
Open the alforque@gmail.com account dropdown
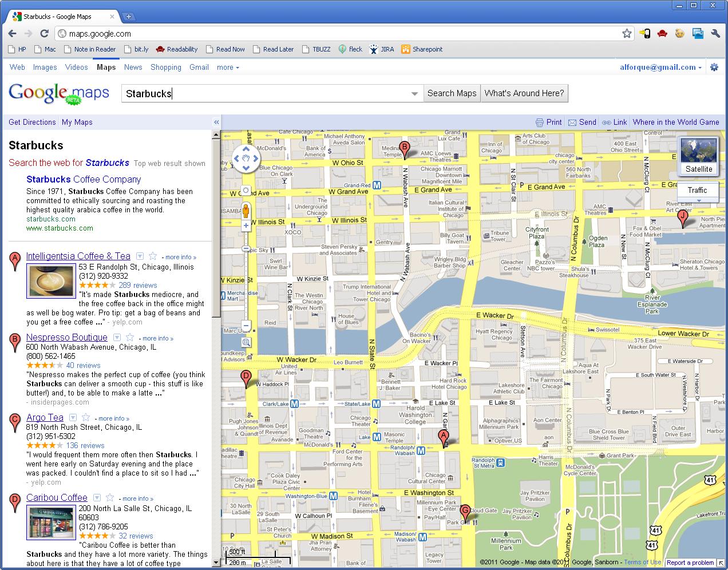coord(660,67)
